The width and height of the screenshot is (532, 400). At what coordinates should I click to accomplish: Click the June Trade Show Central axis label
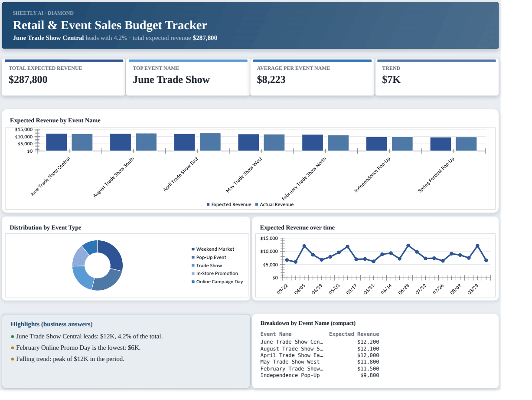50,177
